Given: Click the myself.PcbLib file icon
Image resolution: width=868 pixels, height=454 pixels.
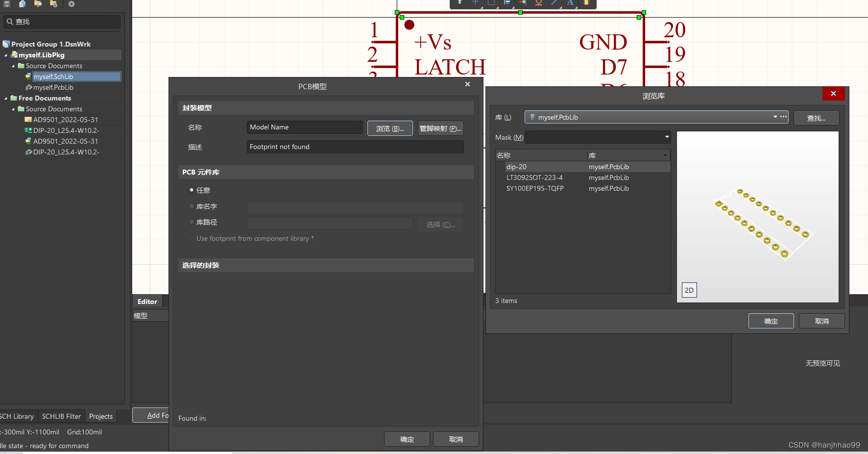Looking at the screenshot, I should (x=28, y=87).
